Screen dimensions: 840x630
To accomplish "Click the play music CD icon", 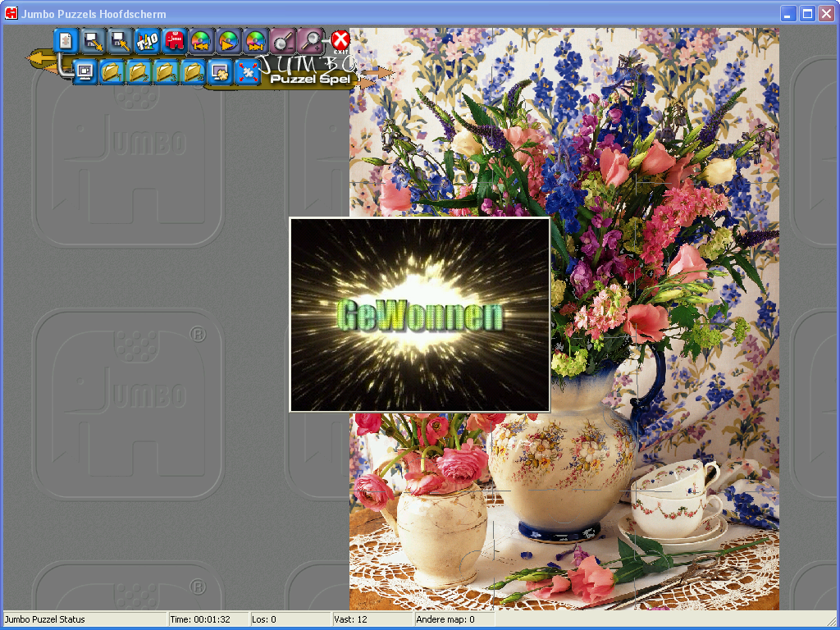I will click(228, 41).
